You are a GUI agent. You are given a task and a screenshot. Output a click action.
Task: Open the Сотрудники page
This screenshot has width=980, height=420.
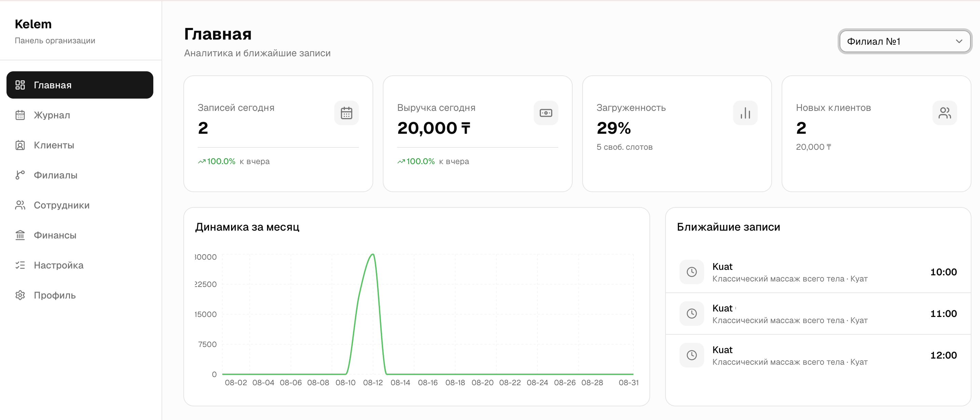80,205
